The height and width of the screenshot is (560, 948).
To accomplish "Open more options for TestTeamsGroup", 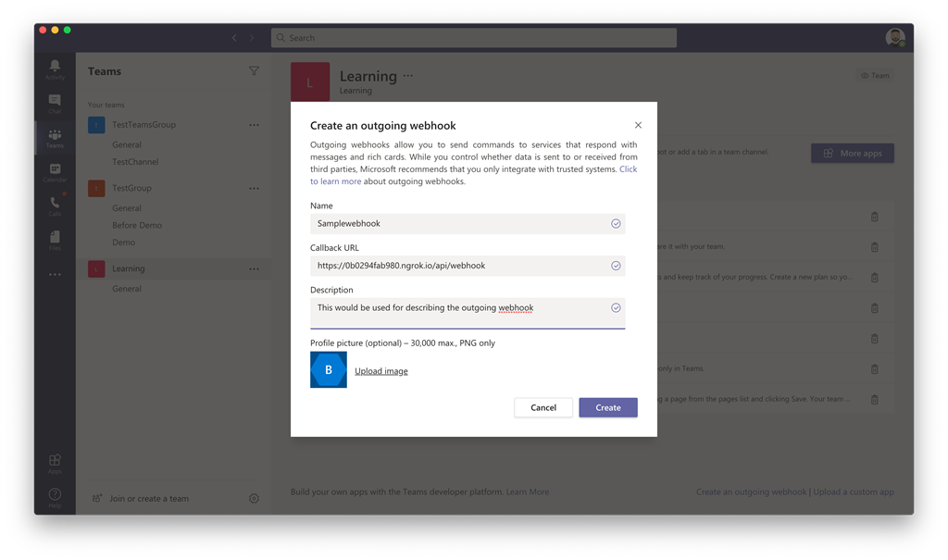I will (x=254, y=124).
